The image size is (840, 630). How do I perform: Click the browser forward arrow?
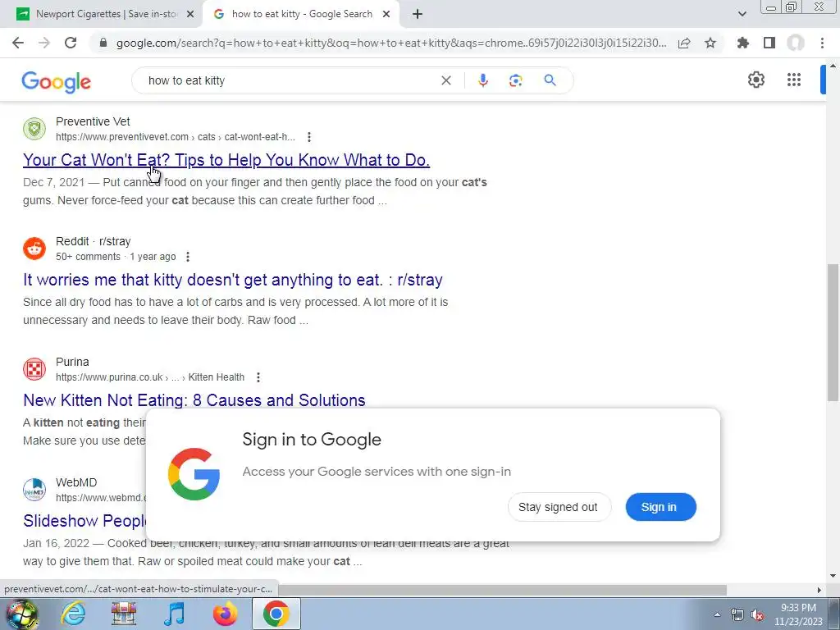pyautogui.click(x=44, y=43)
